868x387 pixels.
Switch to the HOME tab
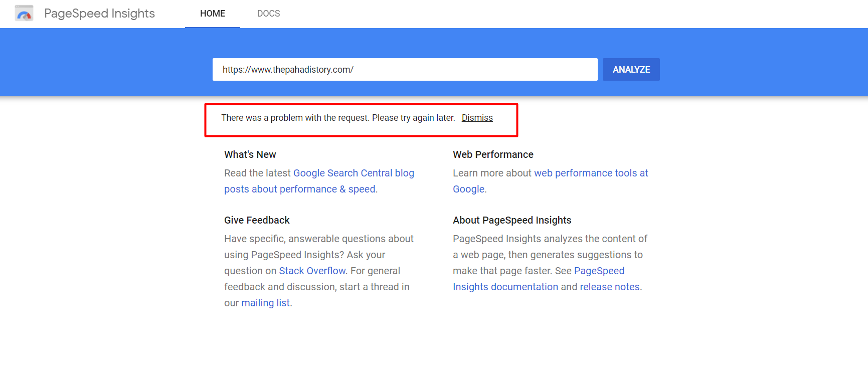[213, 14]
